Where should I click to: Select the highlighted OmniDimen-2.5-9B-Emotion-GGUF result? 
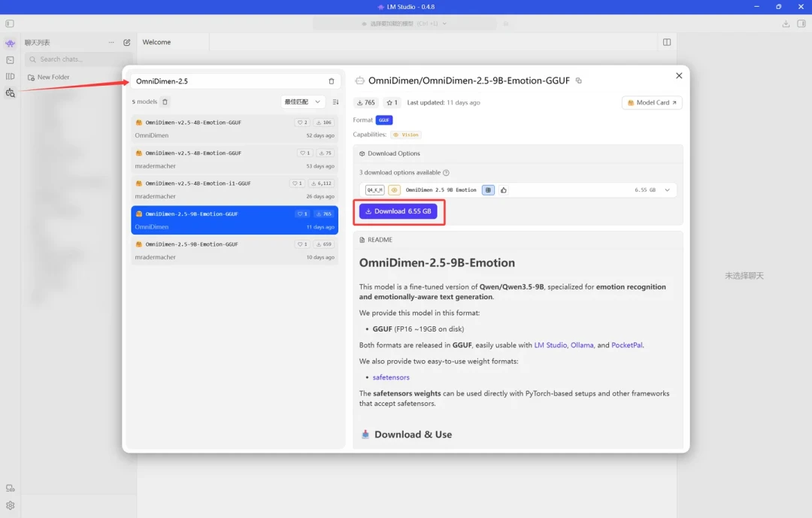point(235,220)
